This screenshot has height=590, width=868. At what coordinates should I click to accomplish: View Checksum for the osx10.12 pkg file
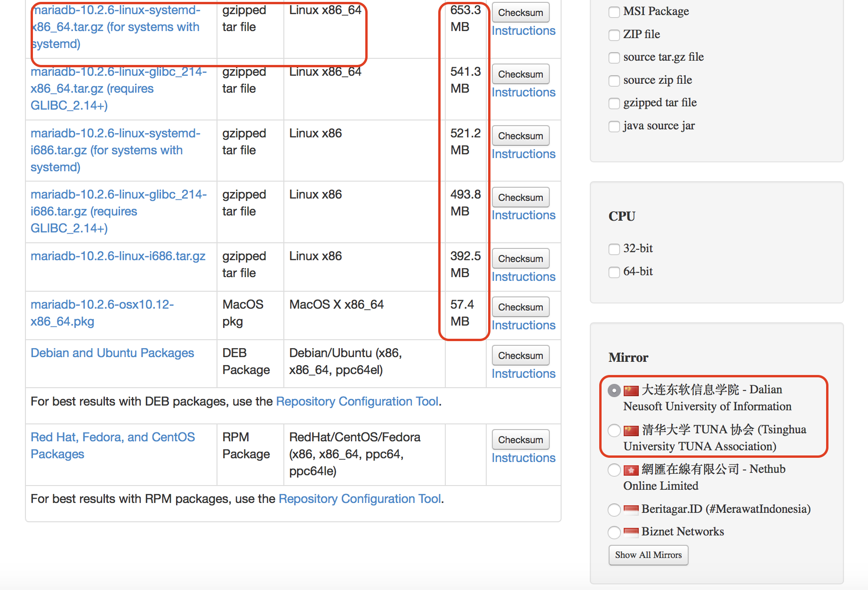click(x=521, y=307)
